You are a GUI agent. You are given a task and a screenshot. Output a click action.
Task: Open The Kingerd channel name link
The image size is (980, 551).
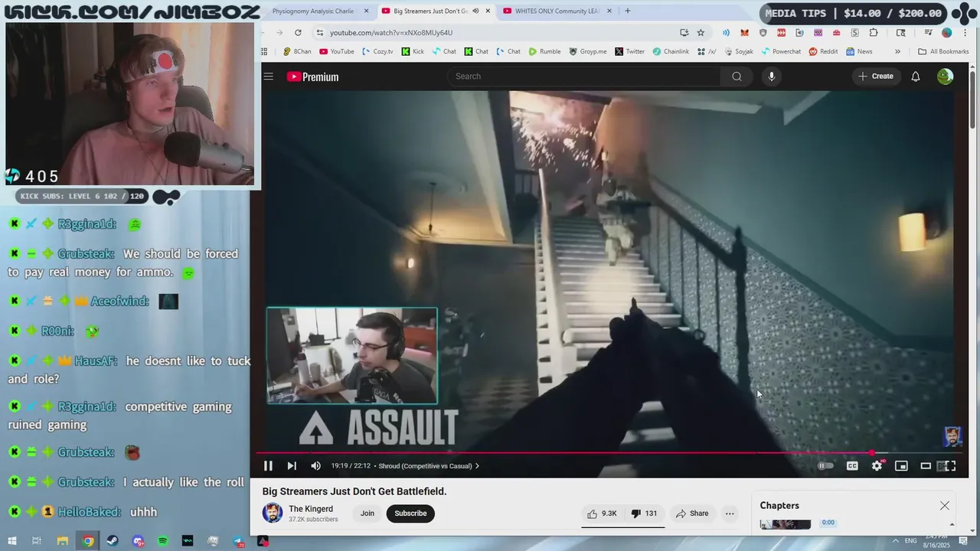[311, 509]
